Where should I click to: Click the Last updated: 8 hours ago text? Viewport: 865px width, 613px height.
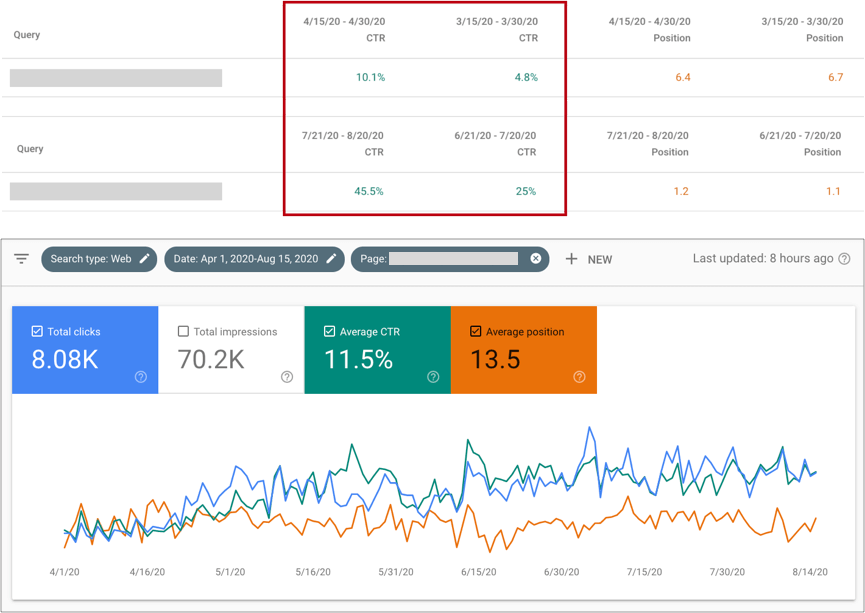click(x=763, y=258)
